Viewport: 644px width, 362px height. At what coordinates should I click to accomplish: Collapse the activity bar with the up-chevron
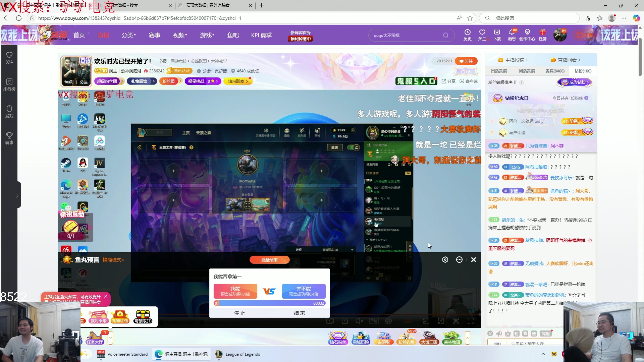467,338
